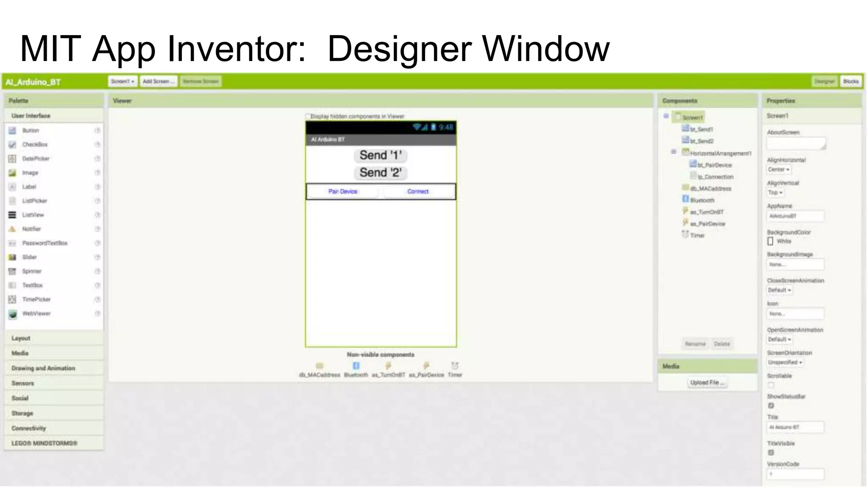Expand the Layout palette section
This screenshot has width=868, height=488.
click(x=54, y=338)
